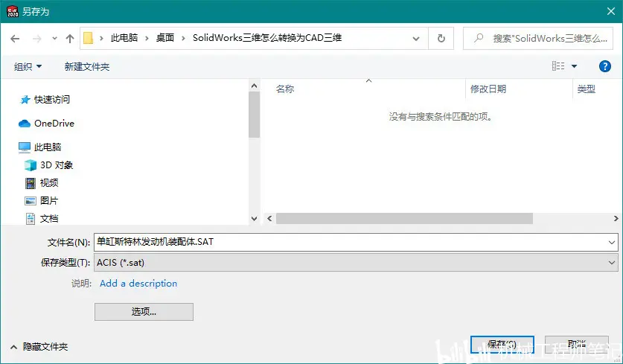Open export options with 选项...
Image resolution: width=623 pixels, height=364 pixels.
pyautogui.click(x=144, y=312)
